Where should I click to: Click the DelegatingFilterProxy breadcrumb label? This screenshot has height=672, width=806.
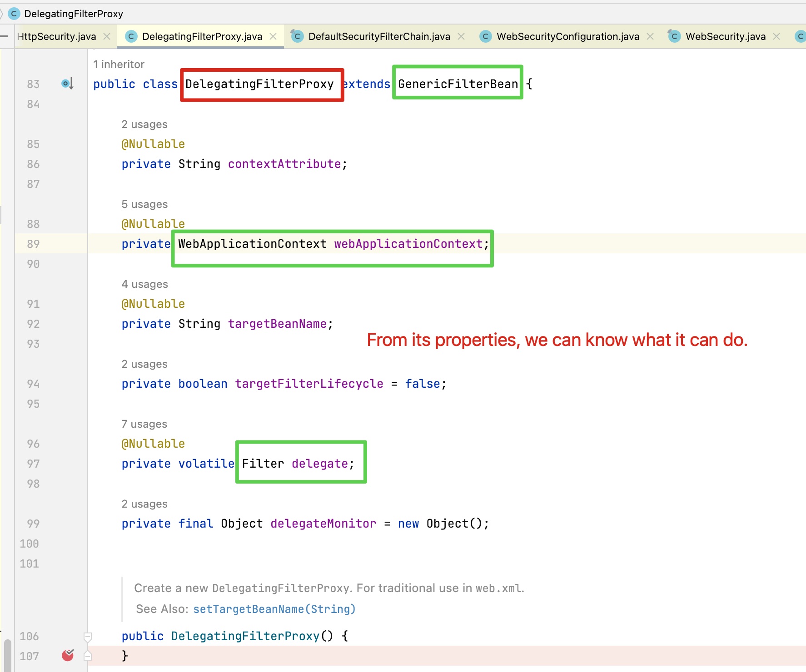74,14
